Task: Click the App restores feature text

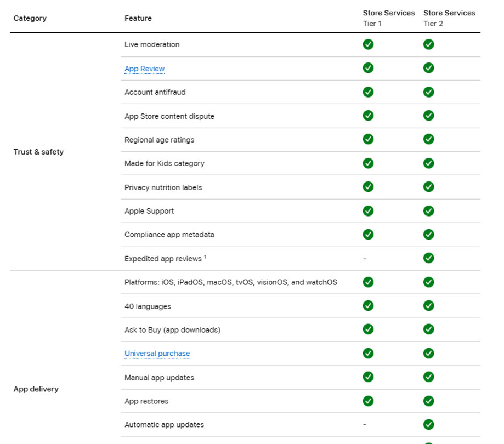Action: (146, 401)
